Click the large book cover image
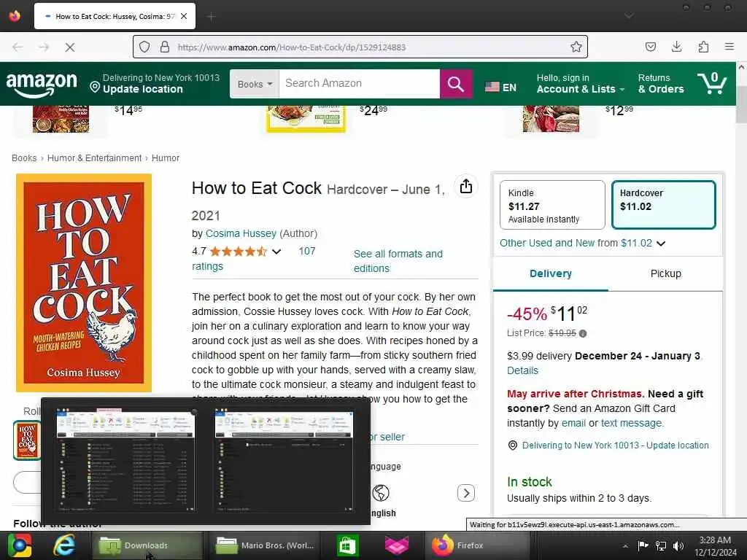 pos(84,283)
